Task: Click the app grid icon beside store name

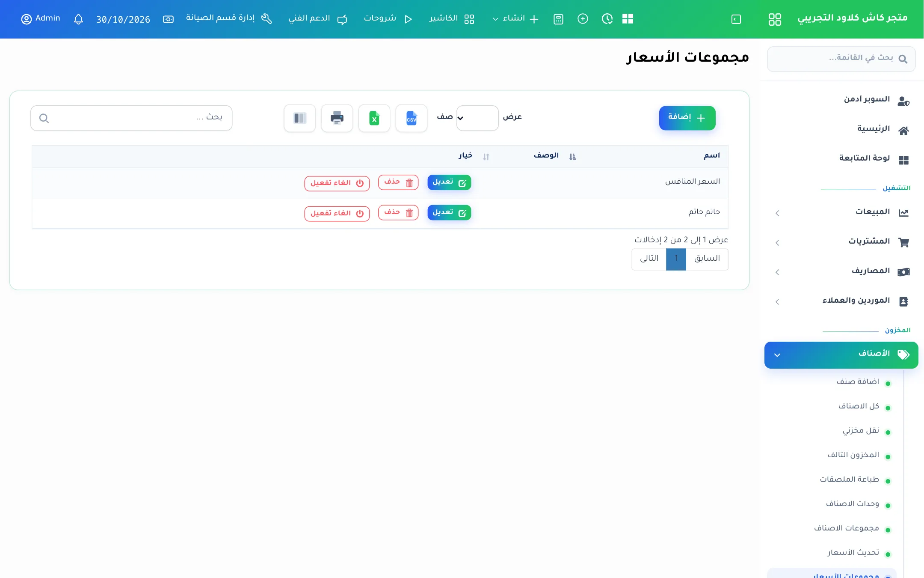Action: pyautogui.click(x=775, y=19)
